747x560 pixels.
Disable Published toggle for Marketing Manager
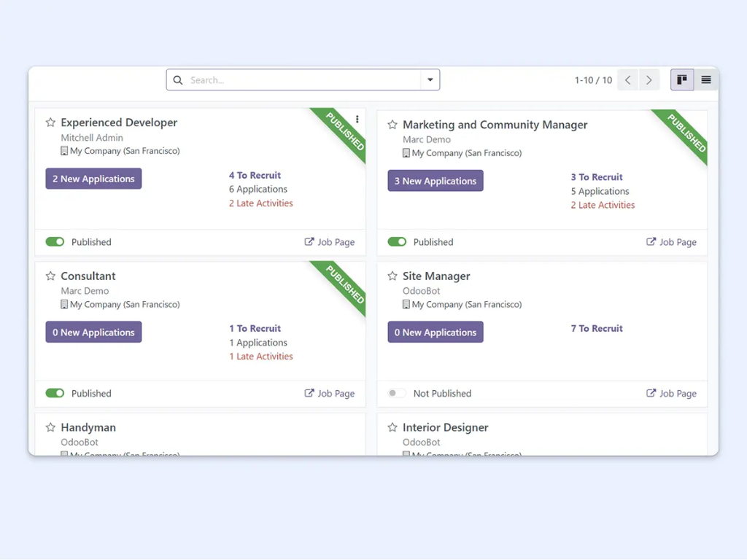(397, 242)
